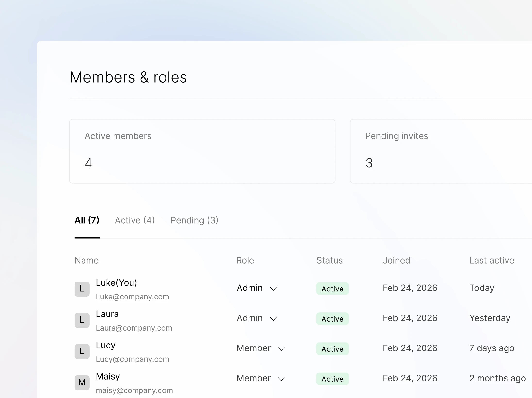Click the Name column header
The image size is (532, 398).
[x=87, y=260]
